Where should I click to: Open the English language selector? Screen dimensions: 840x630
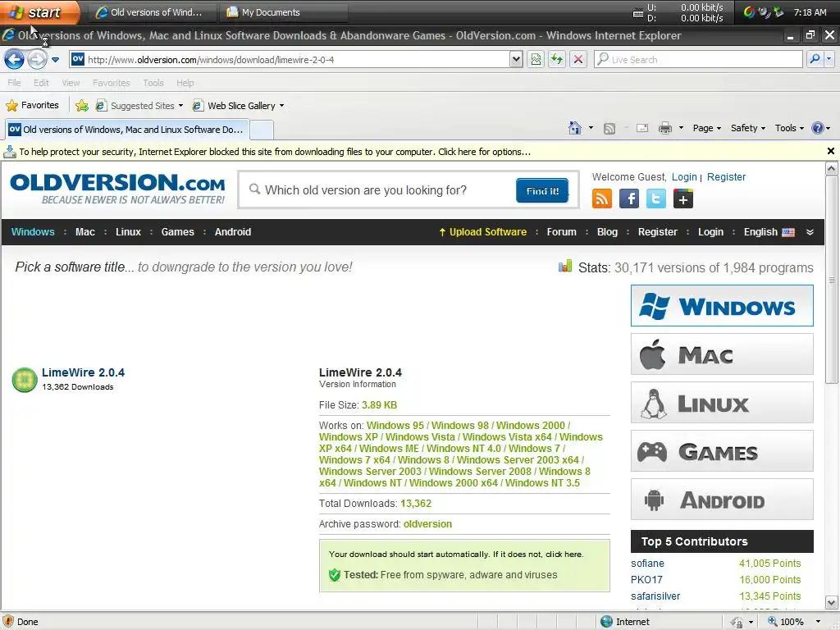pyautogui.click(x=769, y=232)
